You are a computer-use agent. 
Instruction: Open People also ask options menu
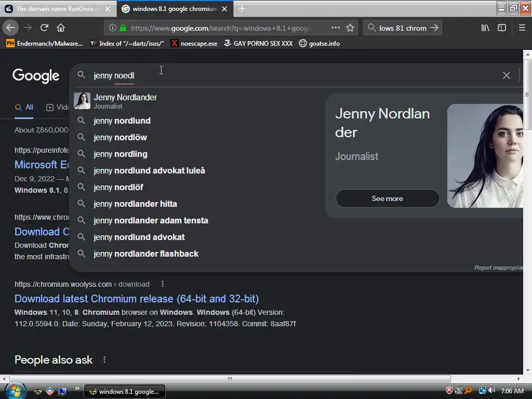click(104, 360)
